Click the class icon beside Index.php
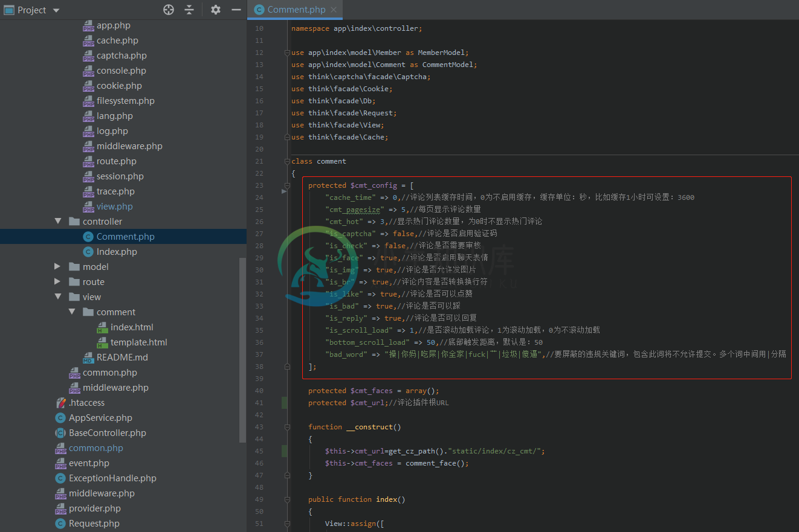The height and width of the screenshot is (532, 799). coord(88,252)
